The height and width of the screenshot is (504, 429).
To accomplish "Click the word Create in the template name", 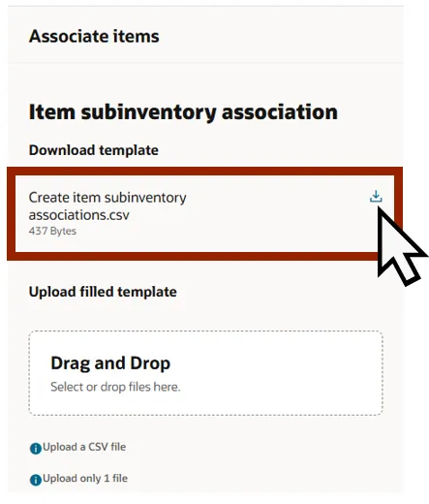I will (x=48, y=198).
